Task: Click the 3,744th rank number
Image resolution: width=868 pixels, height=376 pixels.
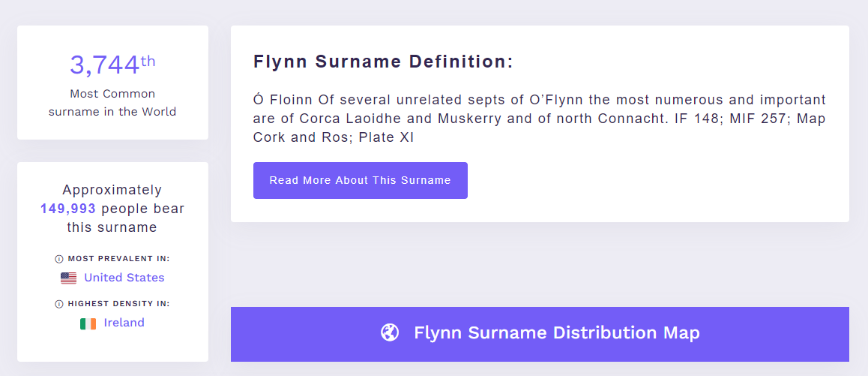Action: click(112, 65)
